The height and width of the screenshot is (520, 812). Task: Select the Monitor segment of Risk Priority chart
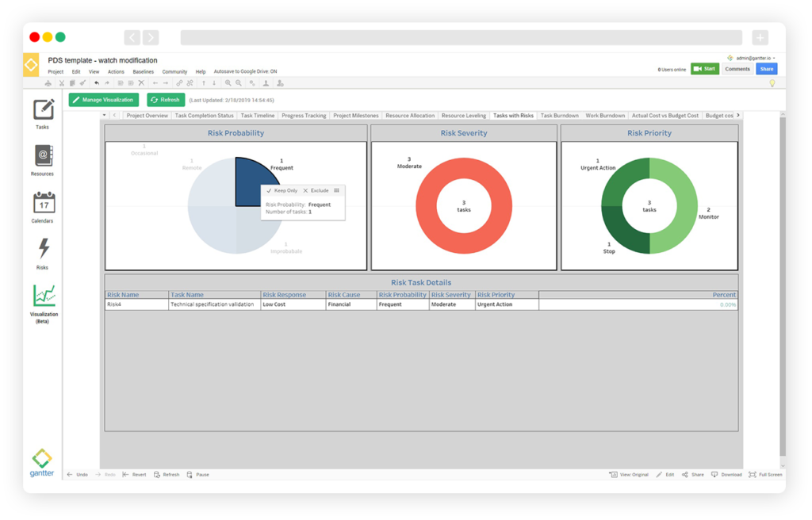click(674, 206)
